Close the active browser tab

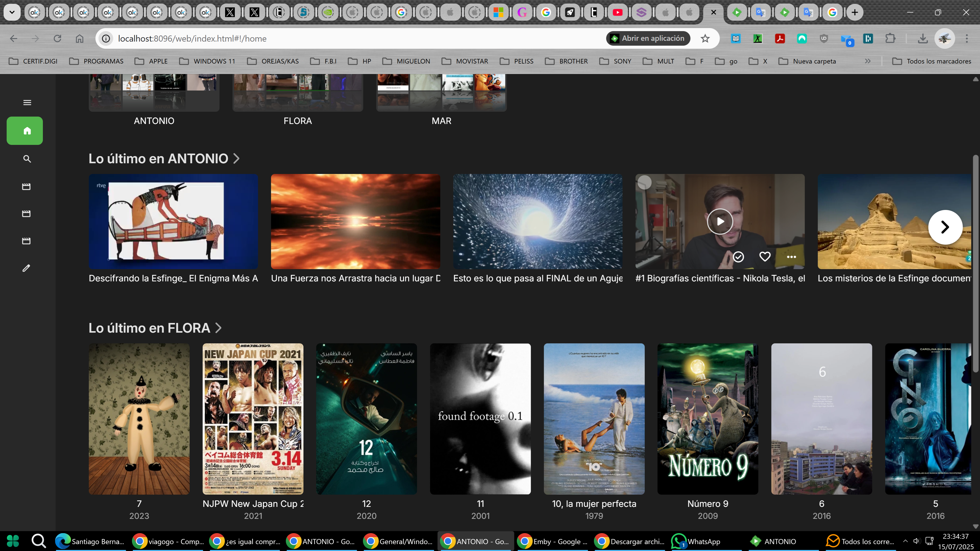click(714, 12)
